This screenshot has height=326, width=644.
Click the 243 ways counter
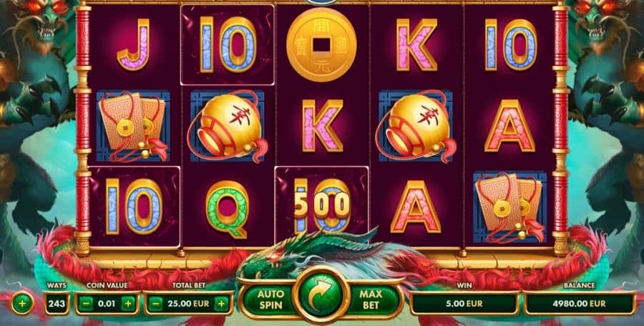click(x=57, y=304)
